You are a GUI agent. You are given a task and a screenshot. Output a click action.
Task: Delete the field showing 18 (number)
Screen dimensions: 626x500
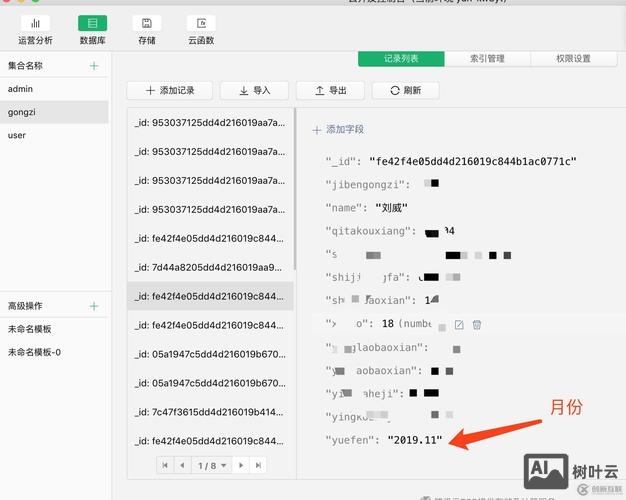click(477, 325)
